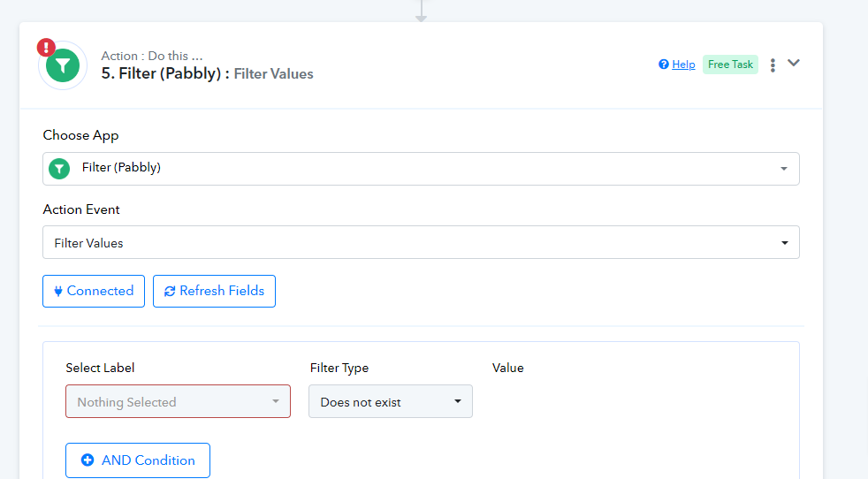Open the Select Label Nothing Selected dropdown
Viewport: 868px width, 479px height.
click(178, 401)
